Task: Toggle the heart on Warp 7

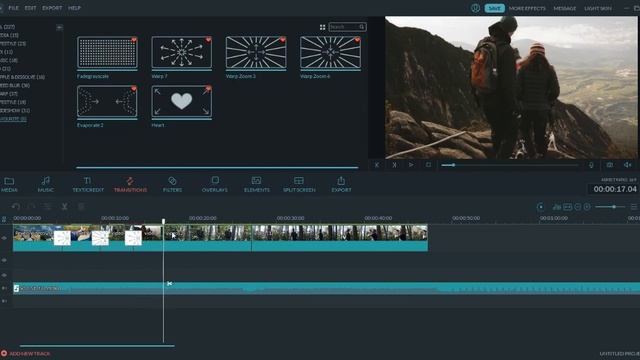Action: 208,40
